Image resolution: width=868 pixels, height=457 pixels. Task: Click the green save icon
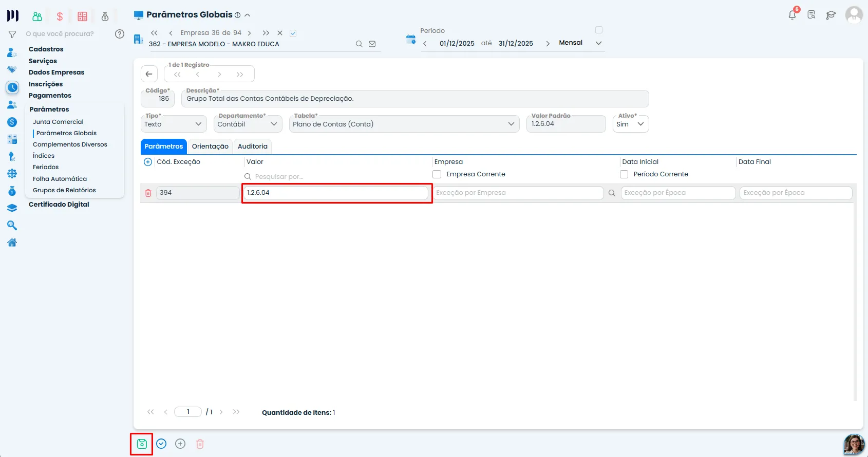tap(142, 444)
